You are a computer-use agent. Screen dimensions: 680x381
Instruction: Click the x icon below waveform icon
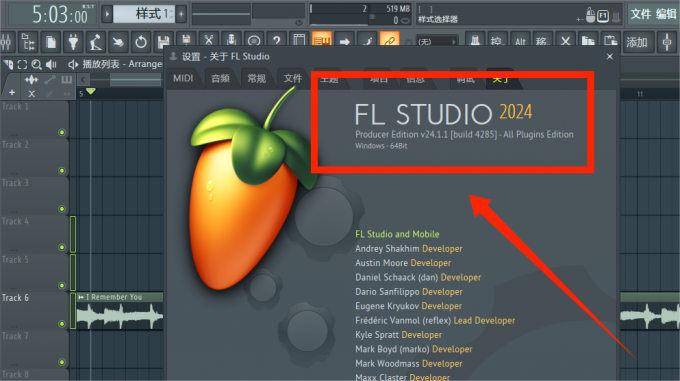pyautogui.click(x=31, y=93)
